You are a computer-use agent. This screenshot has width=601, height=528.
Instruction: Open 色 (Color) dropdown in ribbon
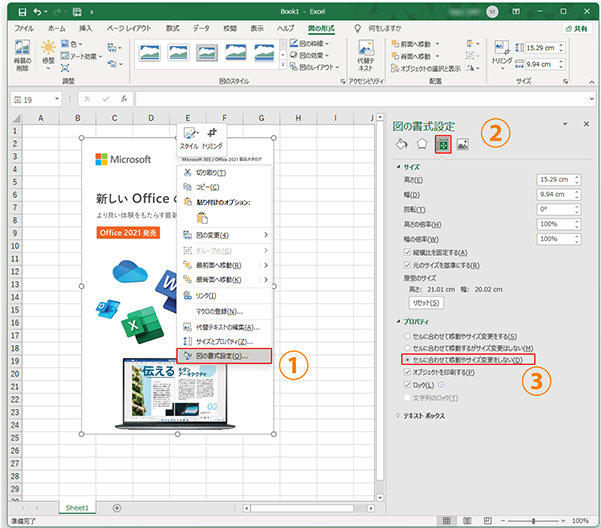pos(72,44)
